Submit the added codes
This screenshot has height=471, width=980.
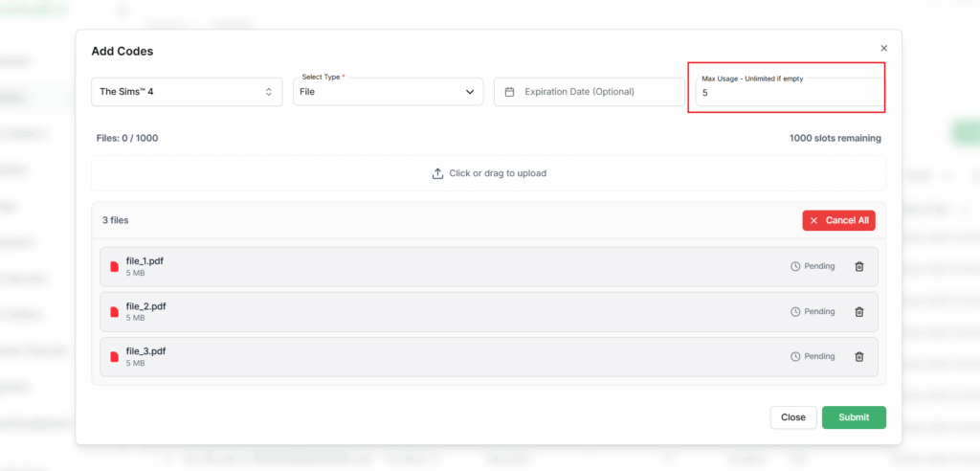pos(854,417)
